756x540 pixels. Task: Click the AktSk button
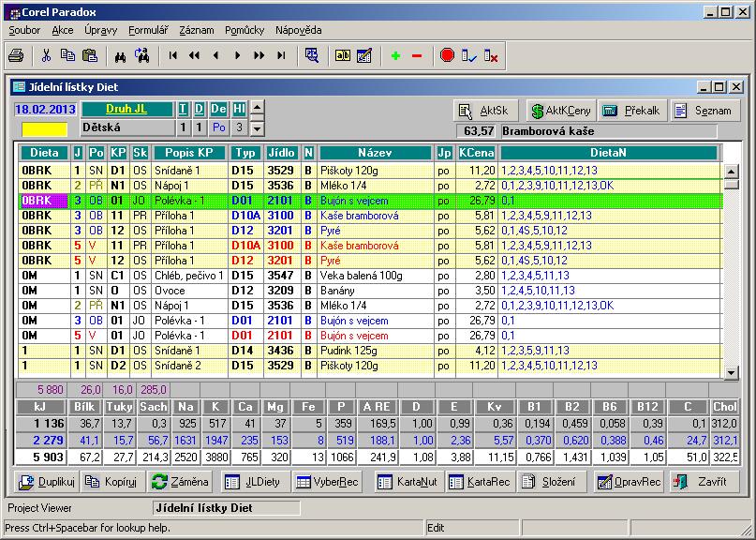[485, 111]
